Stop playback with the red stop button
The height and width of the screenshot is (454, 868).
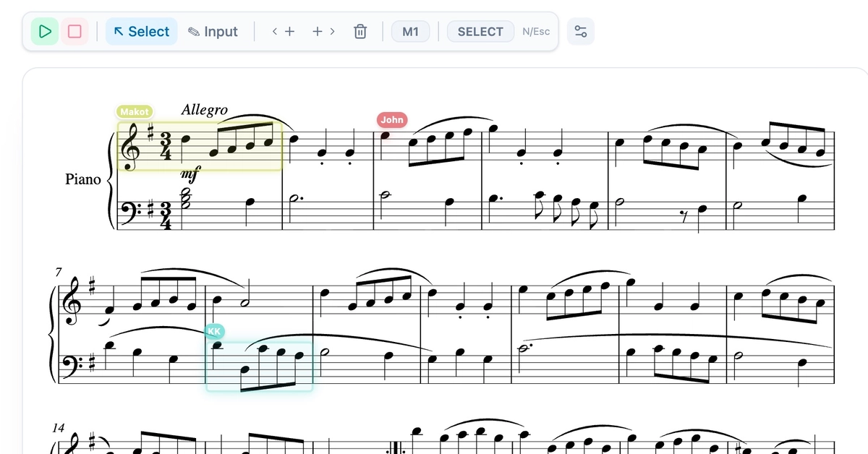75,31
